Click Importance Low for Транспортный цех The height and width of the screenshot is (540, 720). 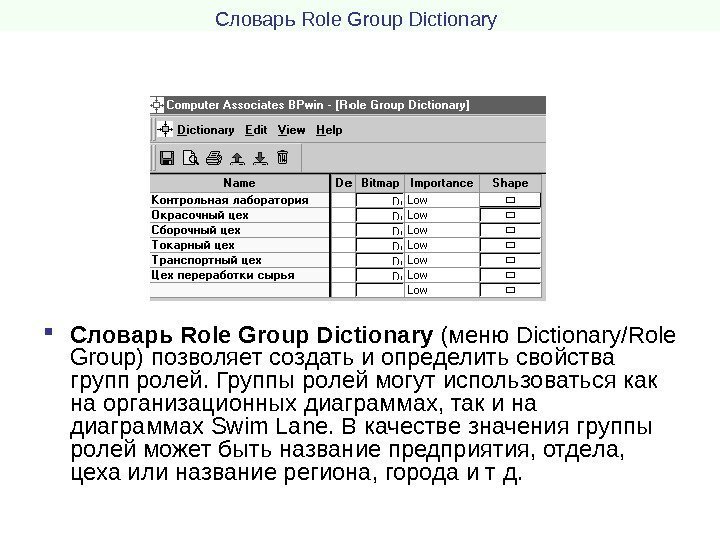(442, 260)
